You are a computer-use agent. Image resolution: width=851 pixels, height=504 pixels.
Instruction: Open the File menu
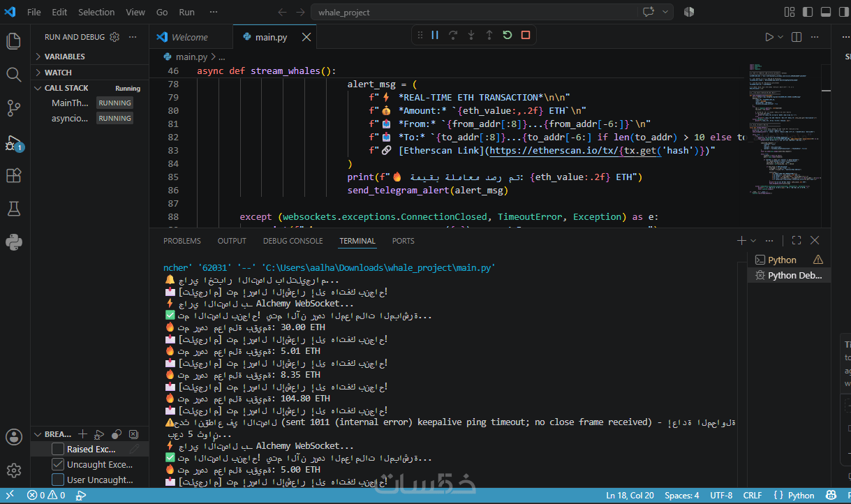pyautogui.click(x=34, y=12)
